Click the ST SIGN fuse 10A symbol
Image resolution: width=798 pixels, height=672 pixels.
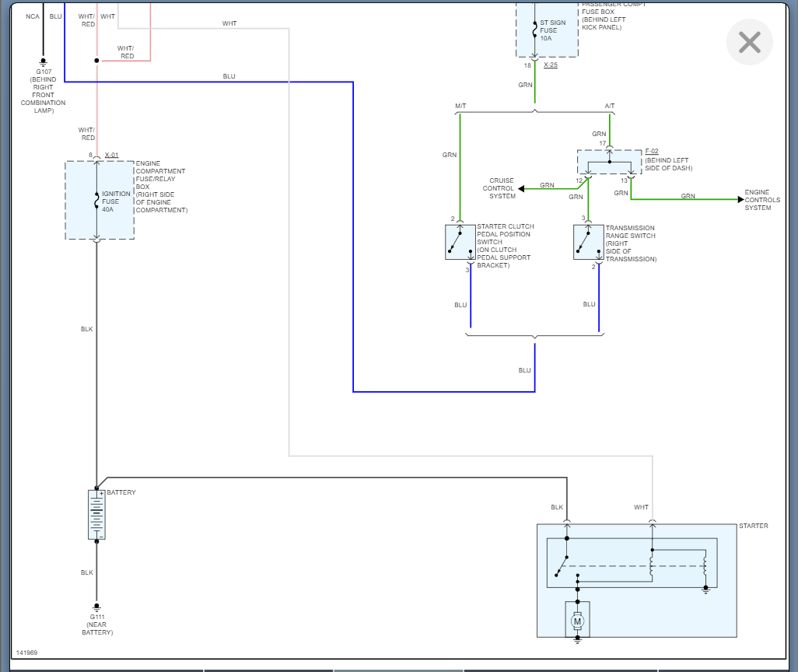[534, 30]
